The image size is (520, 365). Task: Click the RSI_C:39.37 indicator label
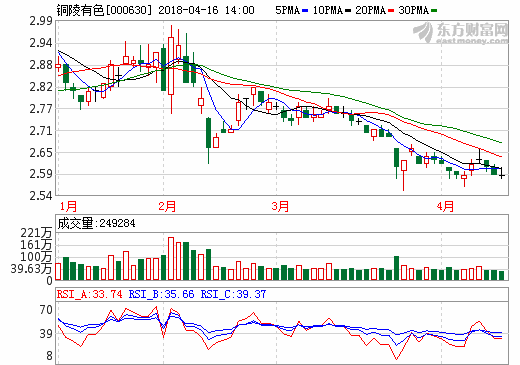[233, 294]
